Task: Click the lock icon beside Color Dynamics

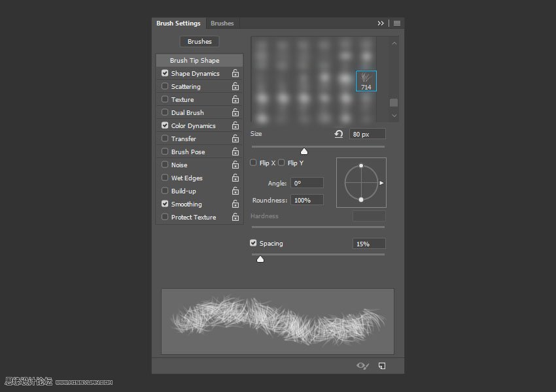Action: pos(235,126)
